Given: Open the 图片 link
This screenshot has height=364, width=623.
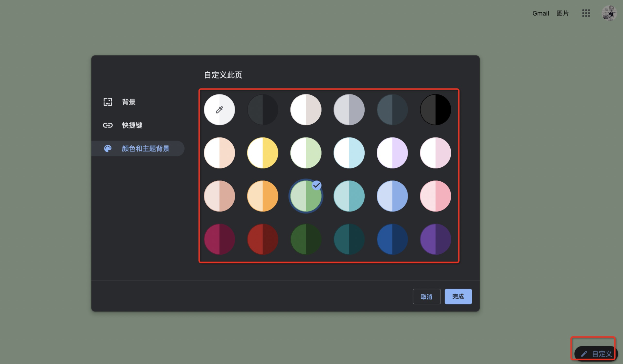Looking at the screenshot, I should 563,13.
